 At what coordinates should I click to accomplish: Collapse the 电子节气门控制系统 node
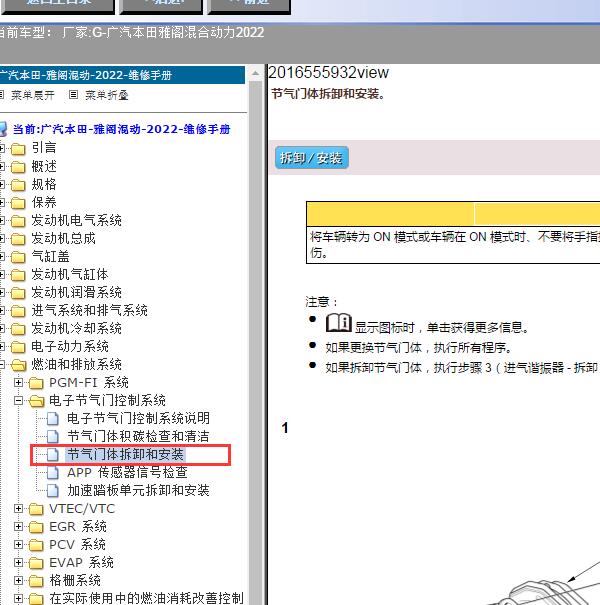[18, 401]
